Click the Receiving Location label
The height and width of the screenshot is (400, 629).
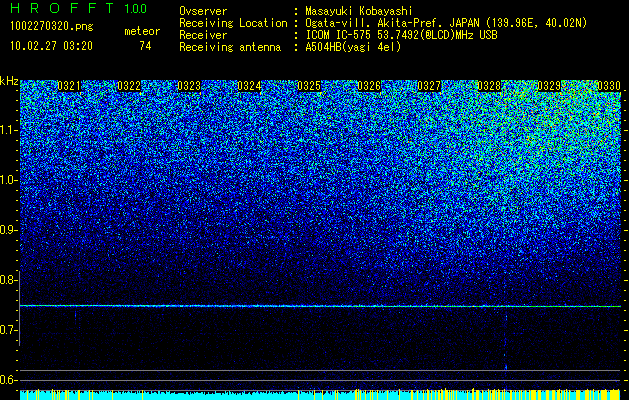coord(233,23)
